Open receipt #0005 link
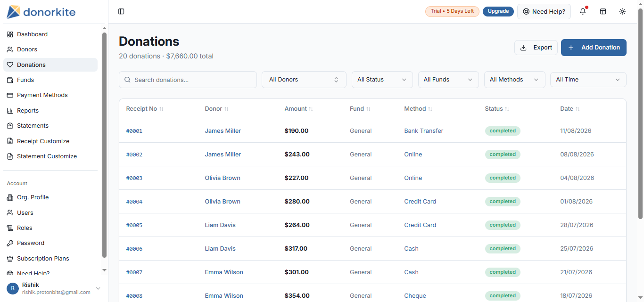Image resolution: width=644 pixels, height=302 pixels. [x=134, y=225]
